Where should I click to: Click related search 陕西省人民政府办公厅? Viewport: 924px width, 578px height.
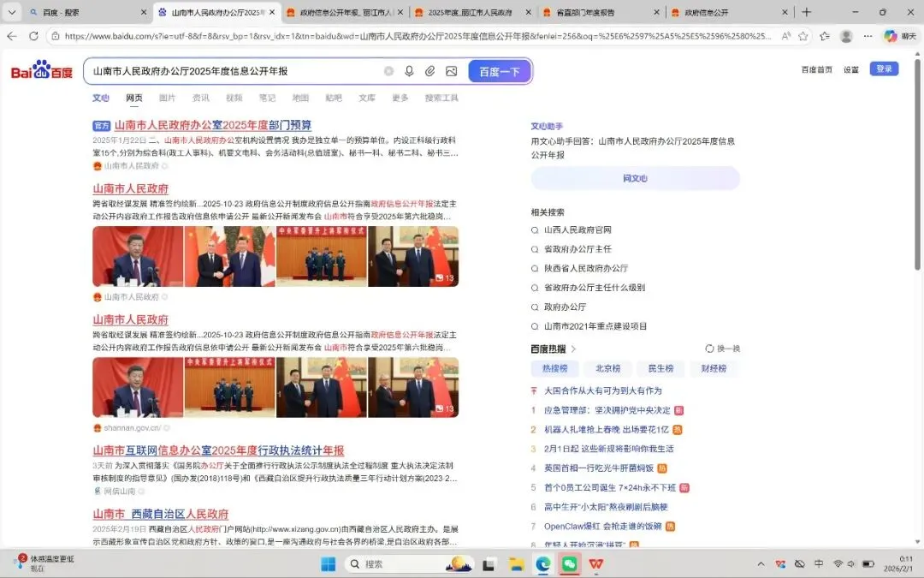click(x=586, y=268)
